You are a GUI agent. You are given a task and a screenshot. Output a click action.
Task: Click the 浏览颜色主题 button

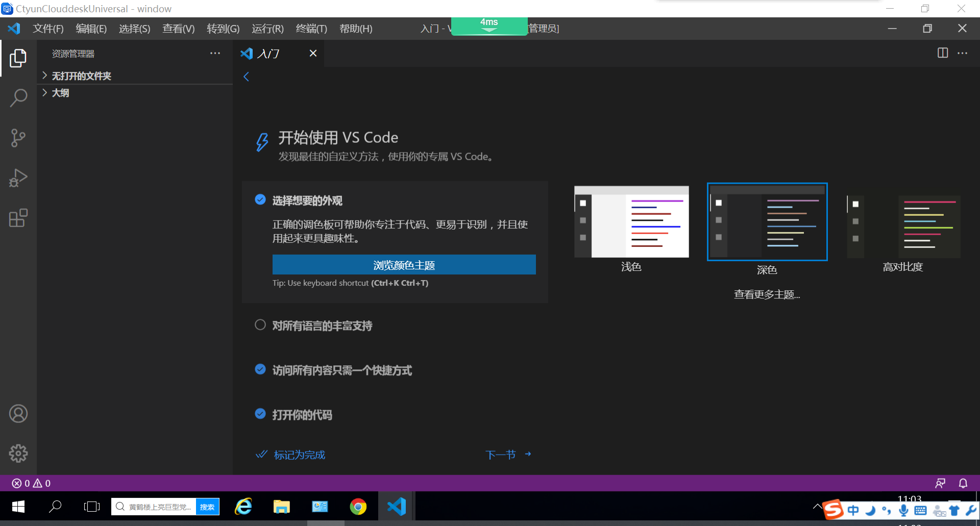click(403, 264)
